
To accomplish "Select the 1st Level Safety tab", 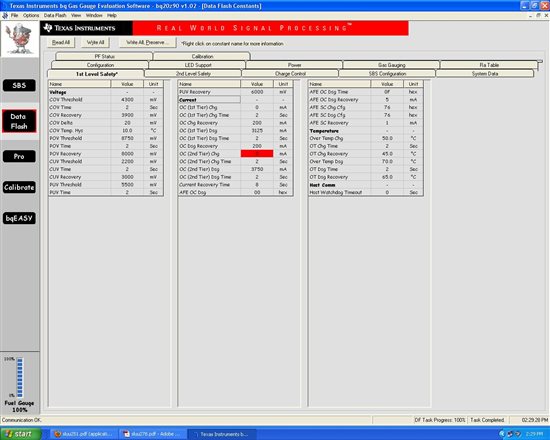I will click(x=96, y=74).
